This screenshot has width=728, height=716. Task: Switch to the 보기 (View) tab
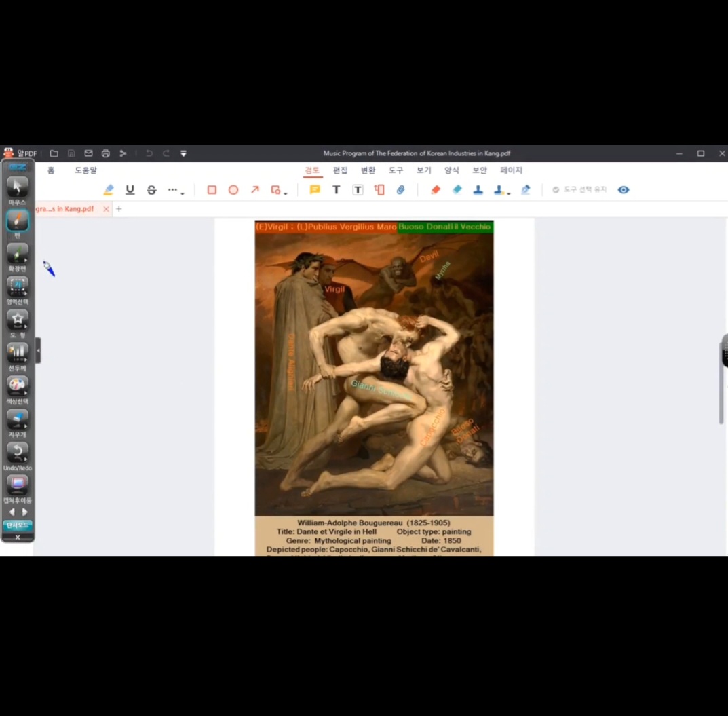424,170
